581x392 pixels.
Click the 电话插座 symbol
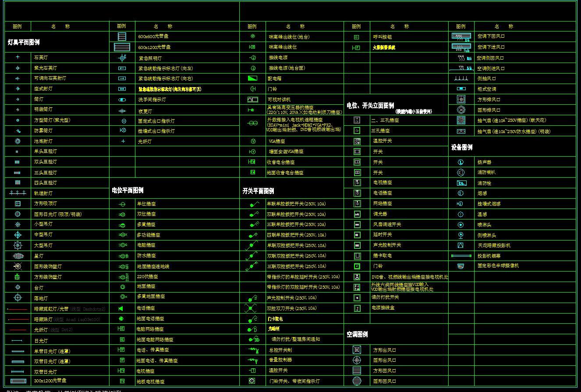[121, 308]
